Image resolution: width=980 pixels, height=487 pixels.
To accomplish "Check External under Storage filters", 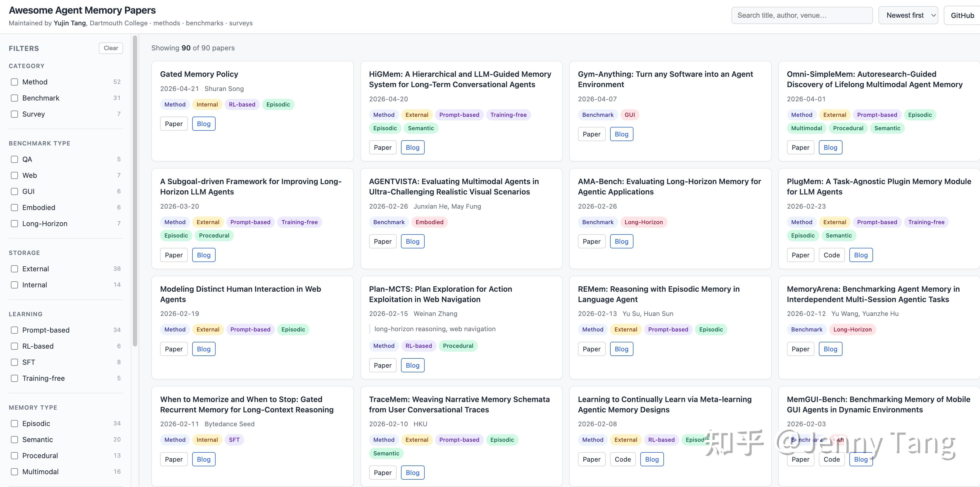I will [x=14, y=269].
